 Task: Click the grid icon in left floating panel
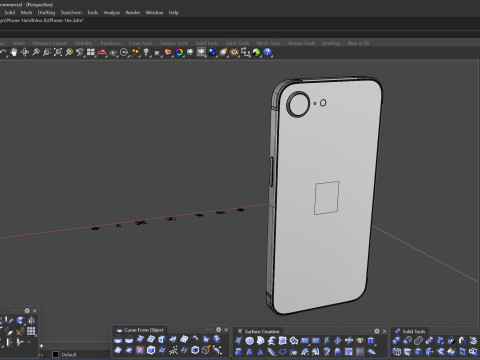[31, 331]
